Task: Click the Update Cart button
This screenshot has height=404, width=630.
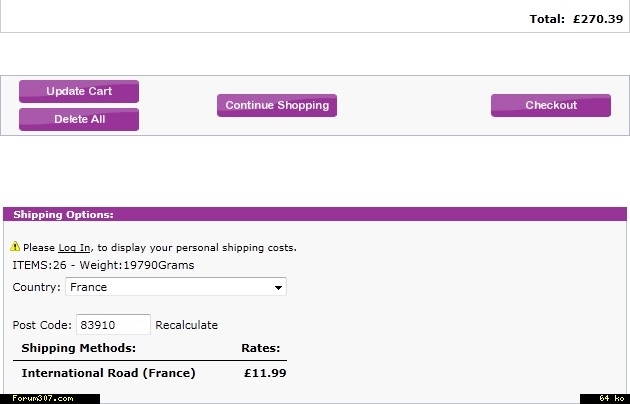Action: point(79,91)
